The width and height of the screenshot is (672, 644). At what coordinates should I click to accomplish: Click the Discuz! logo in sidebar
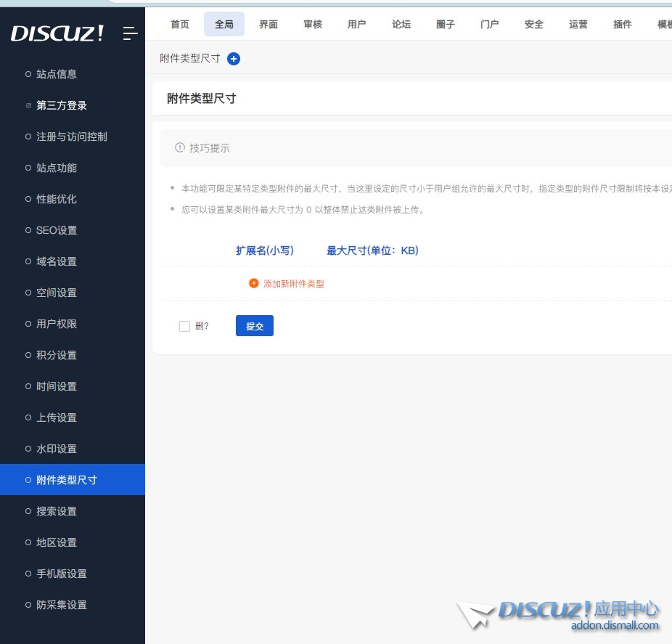click(57, 33)
